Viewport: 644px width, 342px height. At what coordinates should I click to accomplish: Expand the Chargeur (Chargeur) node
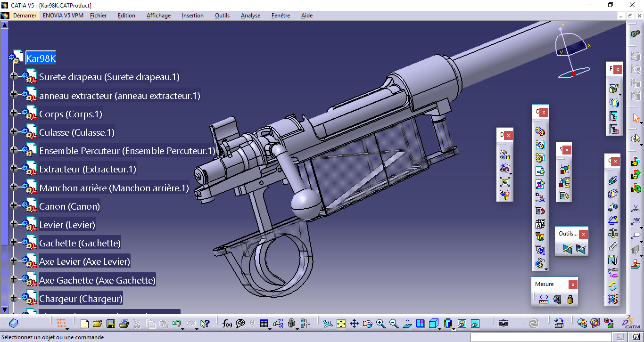(x=13, y=298)
